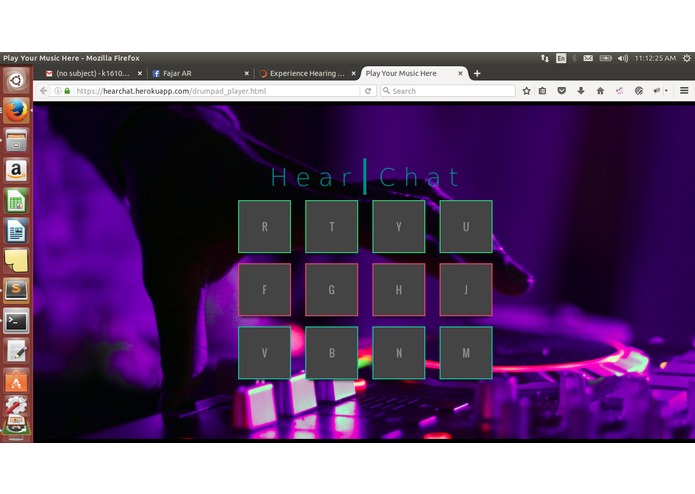
Task: Go back to the previous page
Action: 43,91
